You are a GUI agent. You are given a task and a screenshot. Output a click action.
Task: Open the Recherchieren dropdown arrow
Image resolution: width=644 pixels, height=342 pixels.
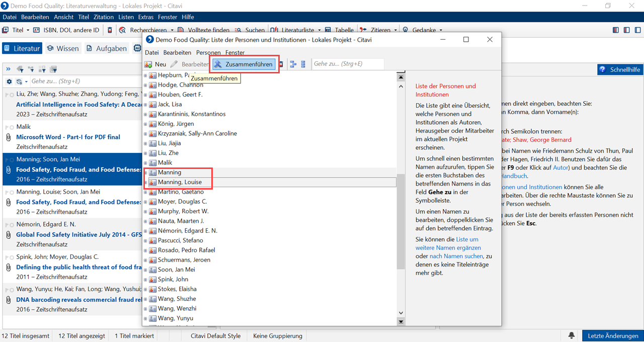(x=172, y=30)
